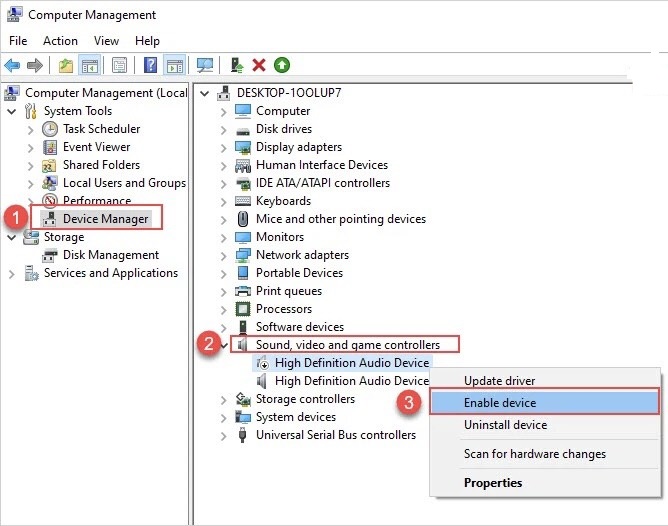This screenshot has width=668, height=526.
Task: Click the Mice and other pointing devices icon
Action: [x=243, y=219]
